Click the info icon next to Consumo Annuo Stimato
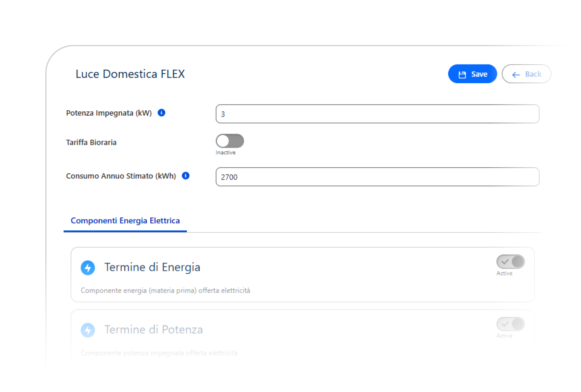 [186, 176]
